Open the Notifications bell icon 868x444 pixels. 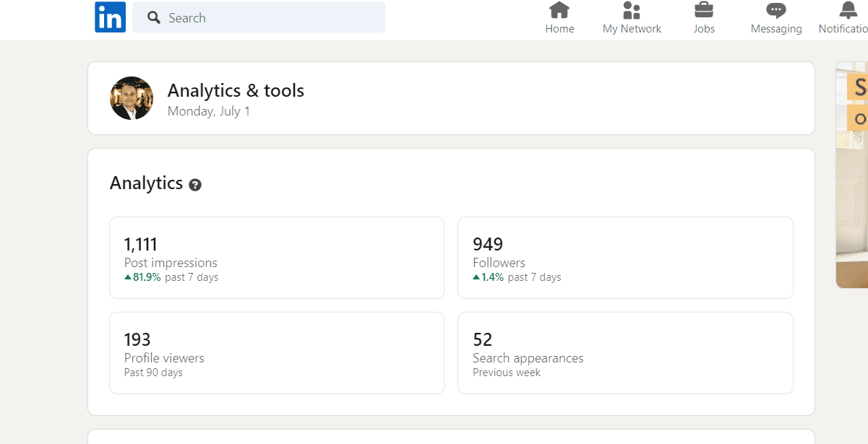point(848,10)
